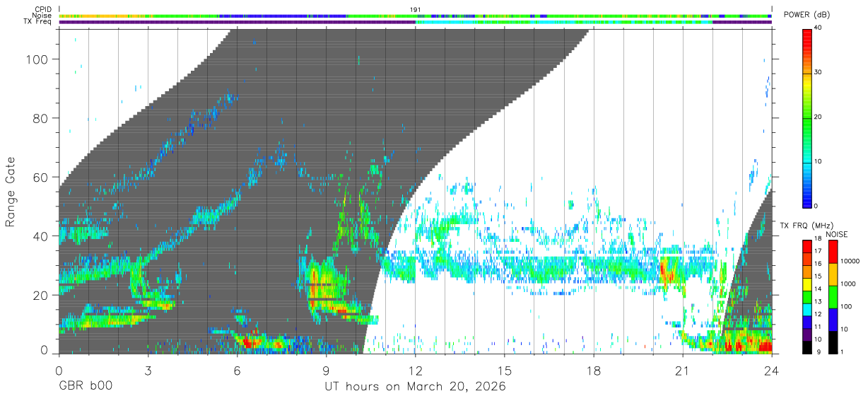Click the 21 hour tick label on the time axis
This screenshot has width=868, height=401.
682,370
